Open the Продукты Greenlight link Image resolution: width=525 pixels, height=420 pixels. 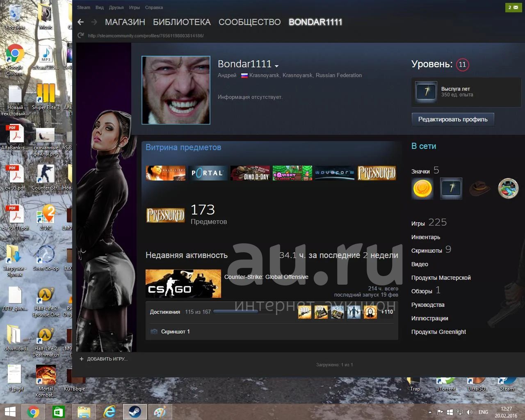tap(438, 332)
